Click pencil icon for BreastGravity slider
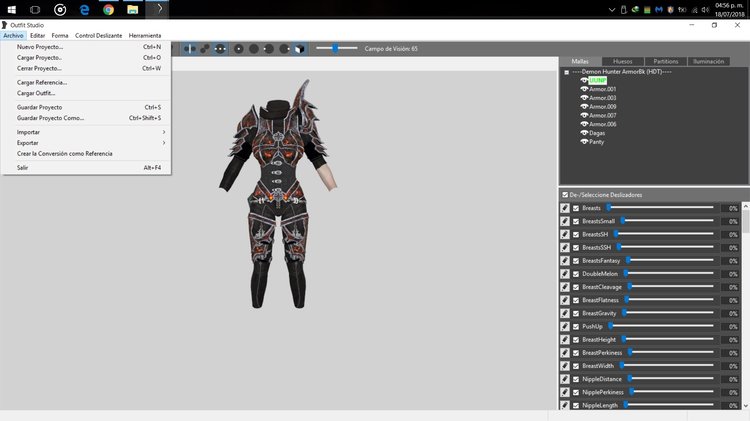The height and width of the screenshot is (421, 750). (565, 313)
